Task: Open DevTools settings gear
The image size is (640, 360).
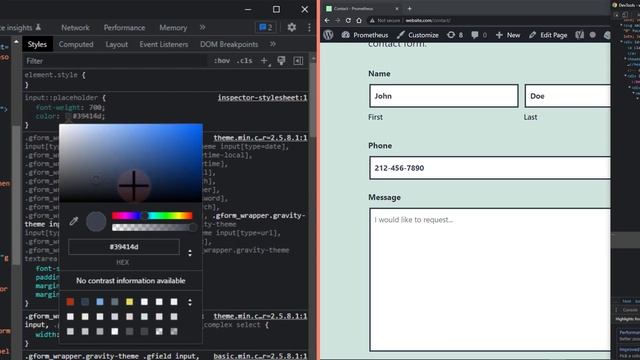Action: [x=291, y=27]
